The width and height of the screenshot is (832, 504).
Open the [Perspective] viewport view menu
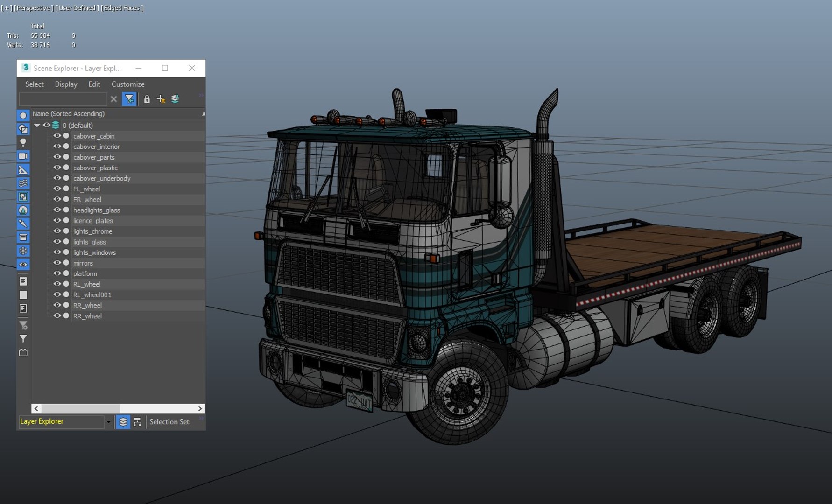tap(33, 8)
